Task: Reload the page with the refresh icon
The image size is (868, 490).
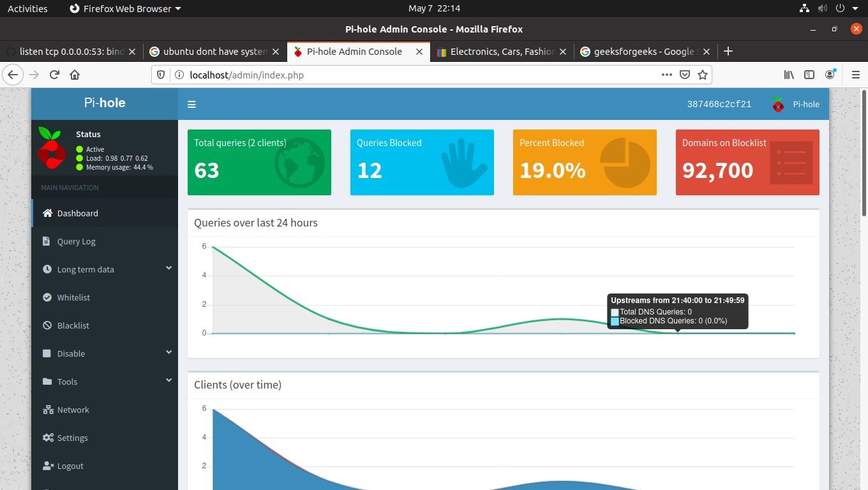Action: (54, 75)
